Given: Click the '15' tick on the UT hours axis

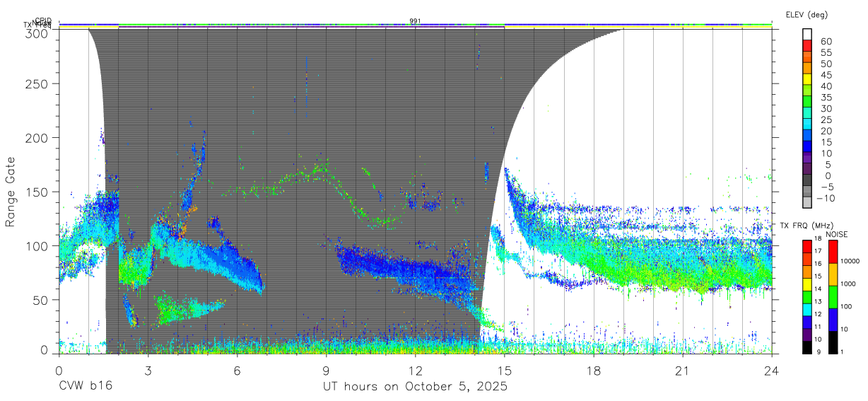Looking at the screenshot, I should [505, 371].
